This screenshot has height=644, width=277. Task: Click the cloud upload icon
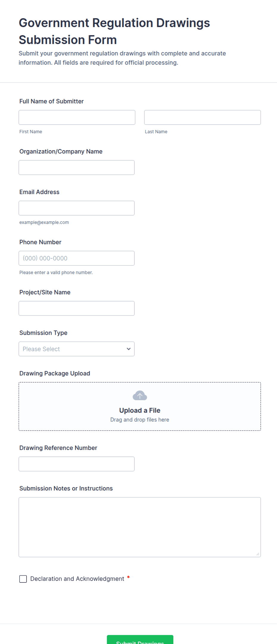[140, 395]
